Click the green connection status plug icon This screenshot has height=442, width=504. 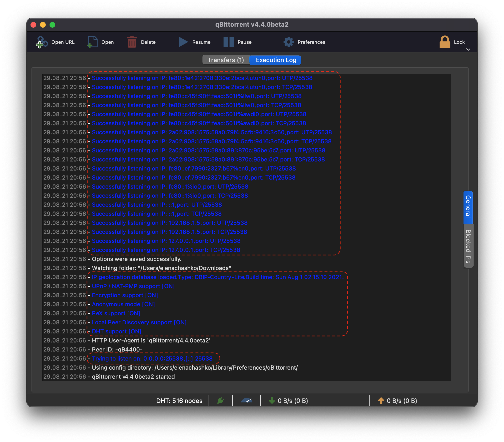tap(220, 401)
